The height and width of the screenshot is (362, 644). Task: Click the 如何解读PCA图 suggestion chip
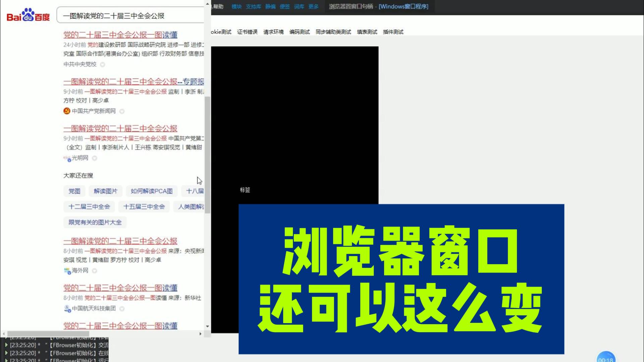152,191
